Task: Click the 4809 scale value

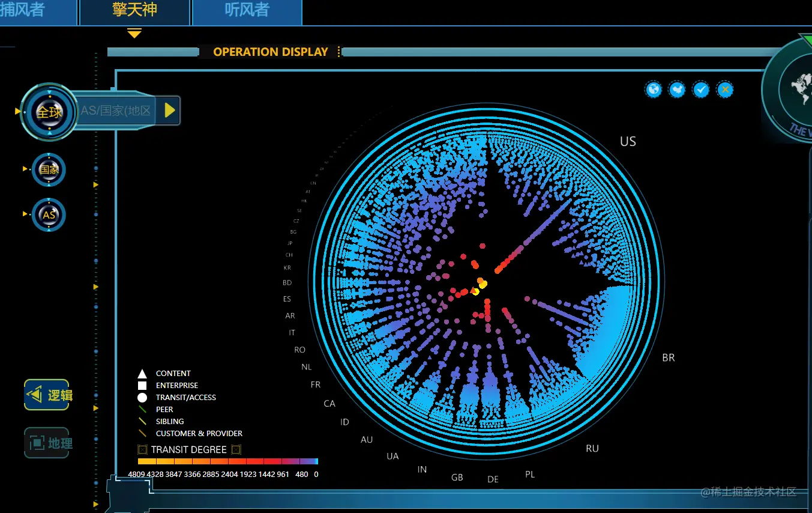Action: pos(137,475)
